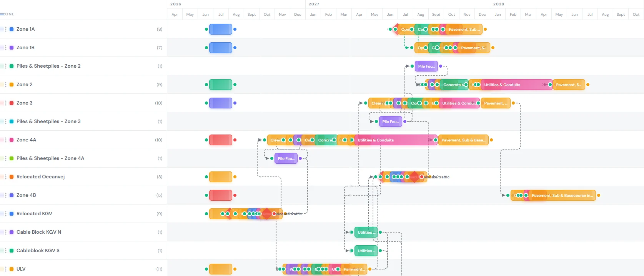This screenshot has width=644, height=276.
Task: Click the drag handle next to Zone 4B
Action: (5, 195)
